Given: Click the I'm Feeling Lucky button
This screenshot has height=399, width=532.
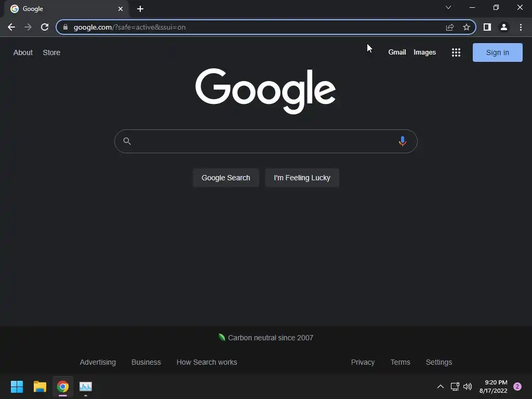Looking at the screenshot, I should (302, 178).
